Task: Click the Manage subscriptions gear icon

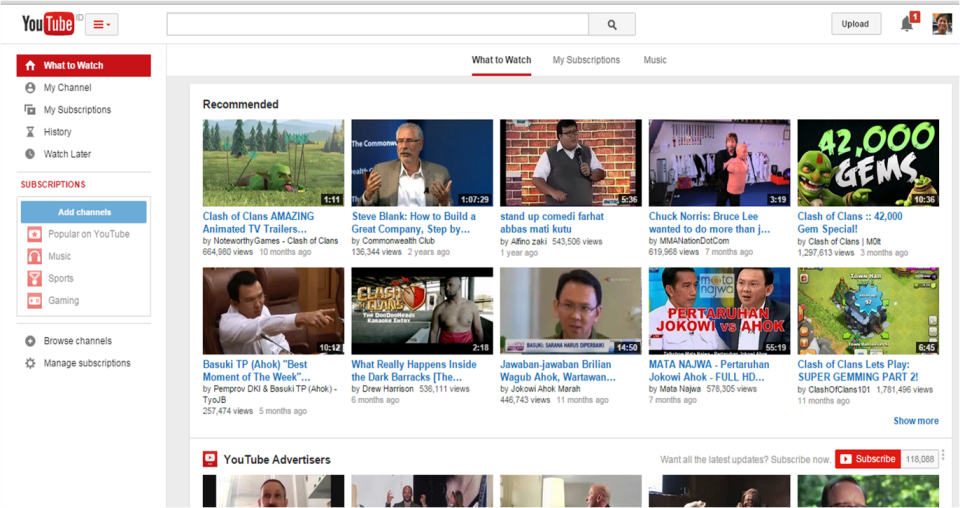Action: [x=30, y=363]
